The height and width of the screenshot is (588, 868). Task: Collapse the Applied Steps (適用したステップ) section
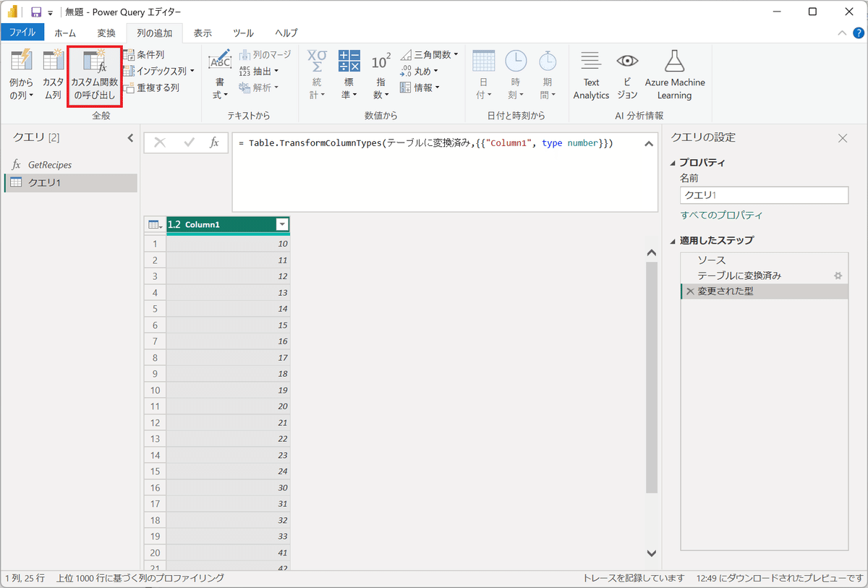point(673,241)
